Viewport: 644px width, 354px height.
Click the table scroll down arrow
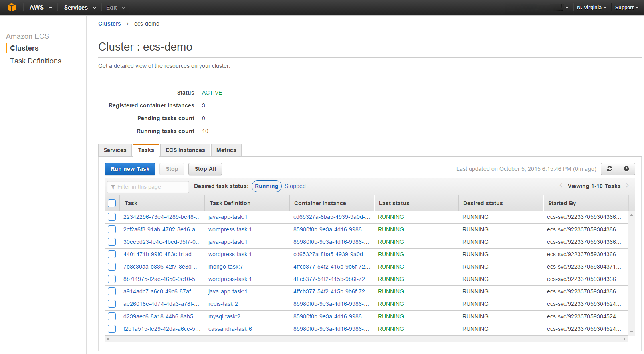[632, 332]
